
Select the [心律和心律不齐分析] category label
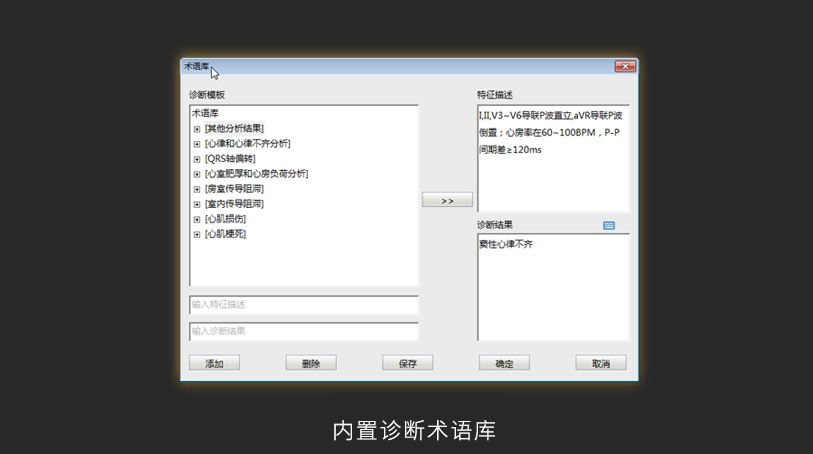247,144
